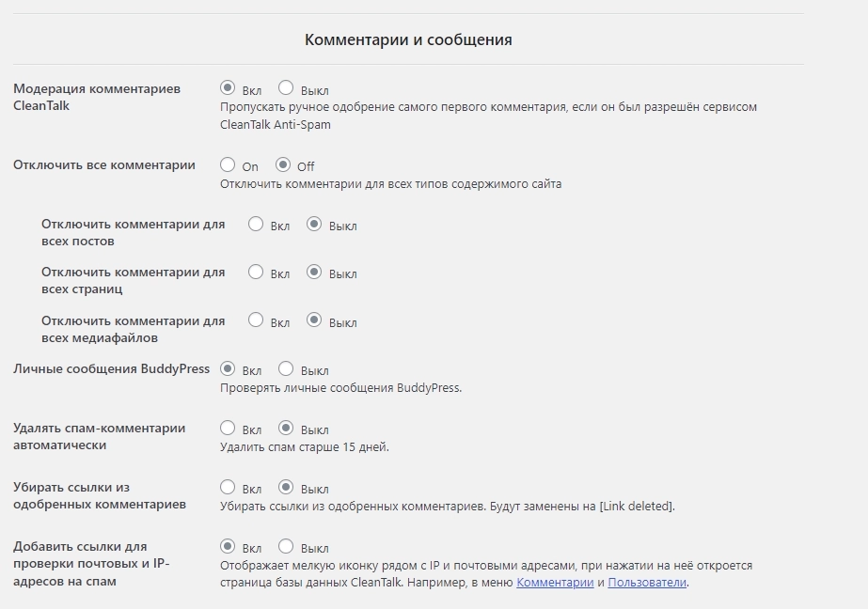Viewport: 868px width, 609px height.
Task: Select Выкл for automatic spam deletion
Action: pyautogui.click(x=286, y=429)
